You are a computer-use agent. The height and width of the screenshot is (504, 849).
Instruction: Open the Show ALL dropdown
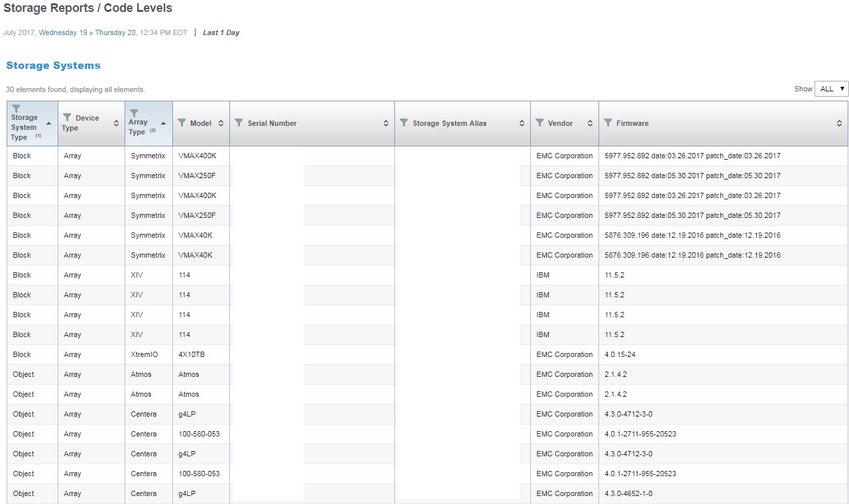tap(831, 89)
